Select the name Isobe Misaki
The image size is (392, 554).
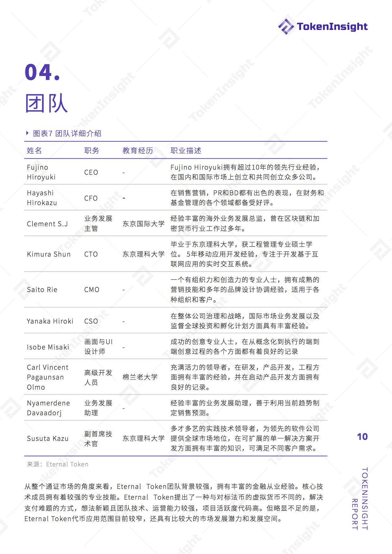click(x=48, y=347)
